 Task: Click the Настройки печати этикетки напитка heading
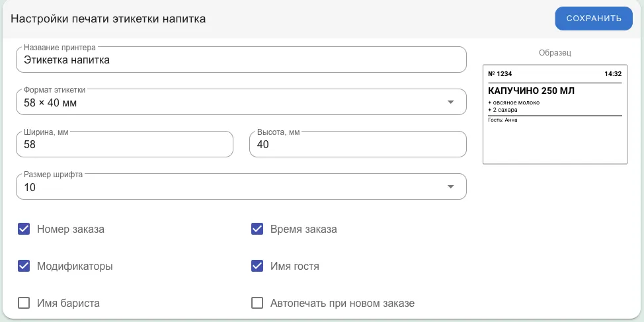coord(108,19)
